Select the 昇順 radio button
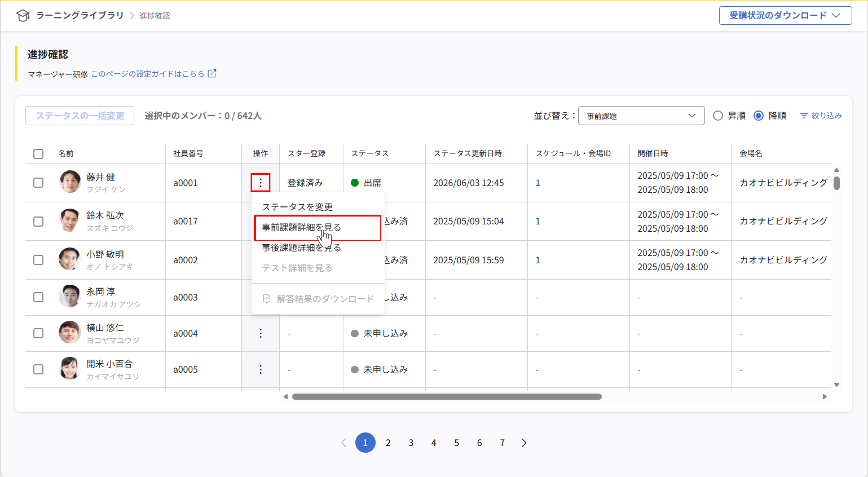The width and height of the screenshot is (868, 477). 718,116
